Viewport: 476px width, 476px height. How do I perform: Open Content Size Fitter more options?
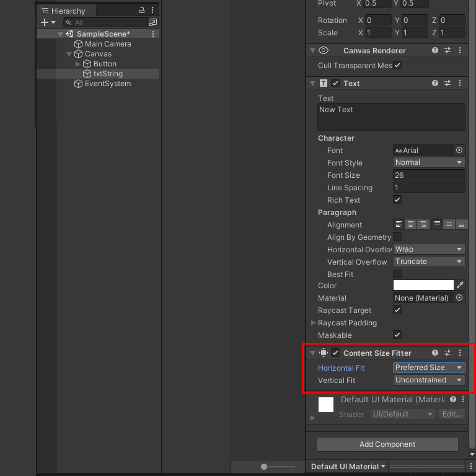pos(460,353)
